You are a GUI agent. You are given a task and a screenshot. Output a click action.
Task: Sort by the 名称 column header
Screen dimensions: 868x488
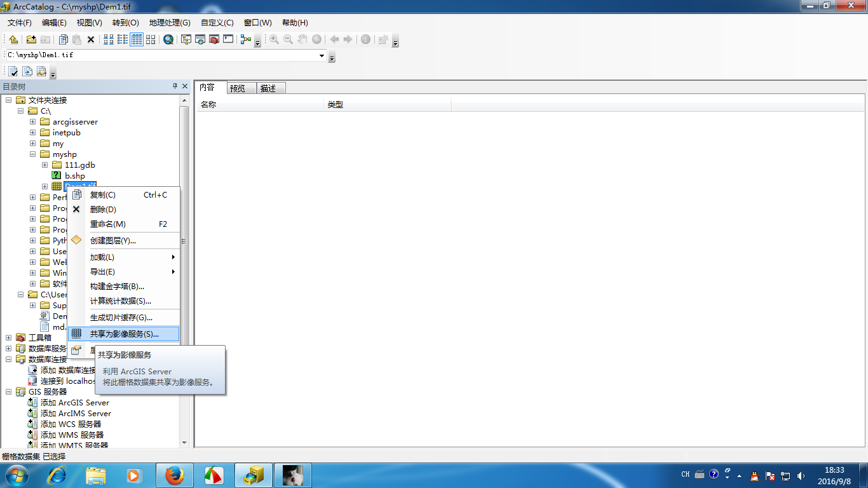point(259,104)
